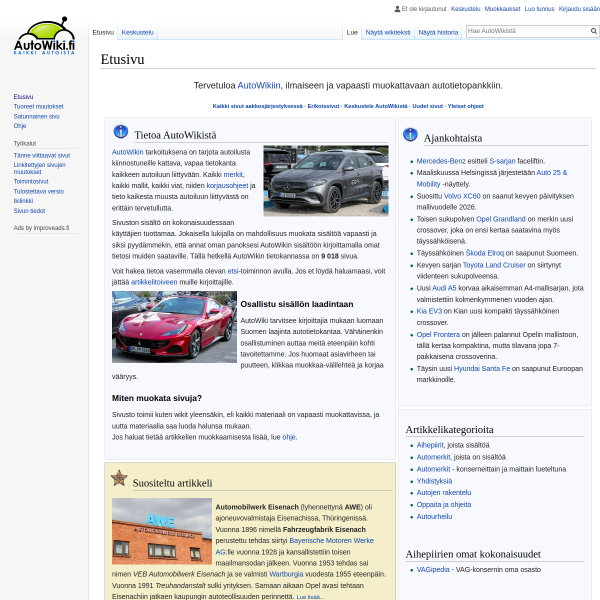
Task: Click the AutoWiki.fi logo
Action: pyautogui.click(x=44, y=36)
